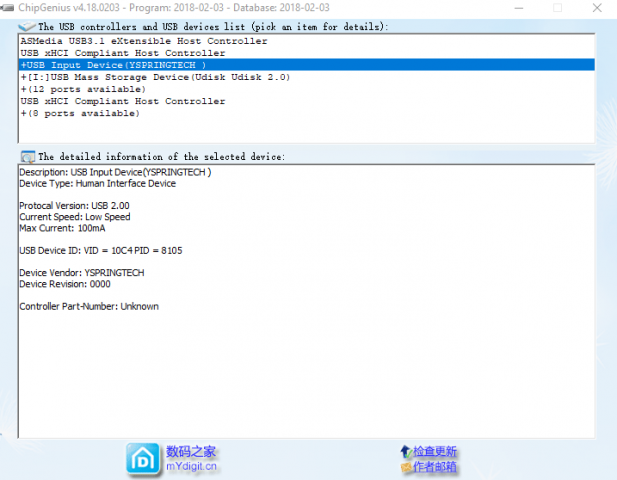Screen dimensions: 617x480
Task: Click the ChipGenius USB drive title icon
Action: (7, 7)
